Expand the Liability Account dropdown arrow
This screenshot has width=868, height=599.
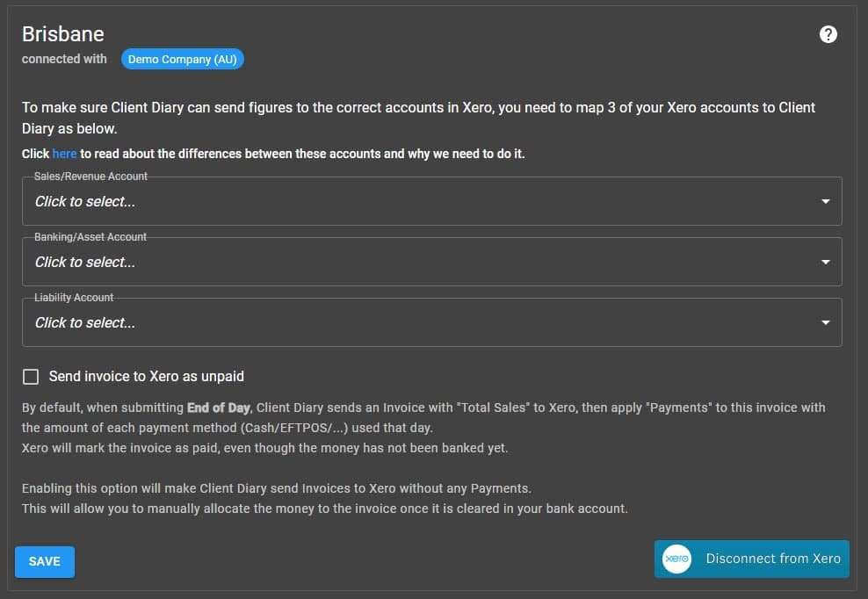[825, 322]
